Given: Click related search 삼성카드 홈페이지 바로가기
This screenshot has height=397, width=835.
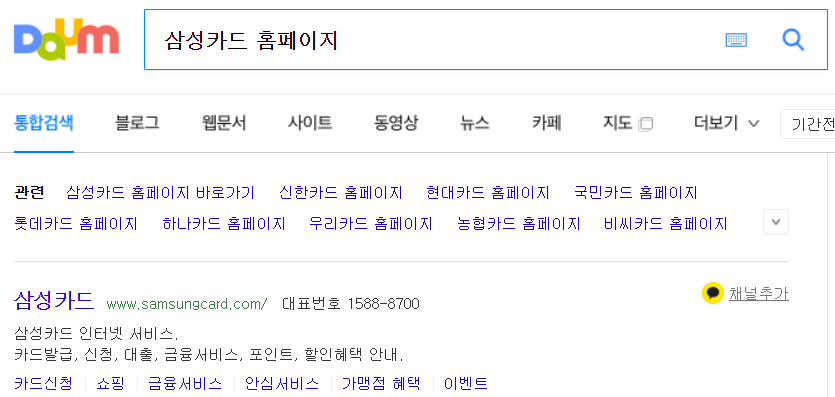Looking at the screenshot, I should click(x=160, y=192).
